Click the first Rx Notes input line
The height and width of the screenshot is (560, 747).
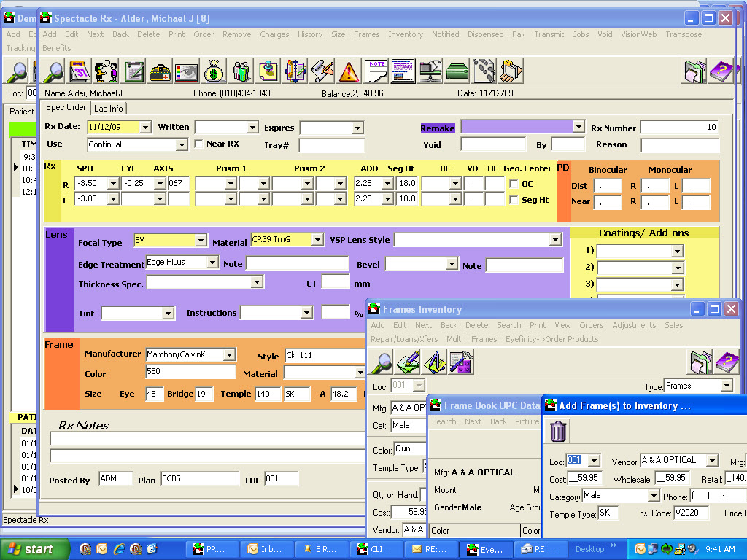point(207,438)
